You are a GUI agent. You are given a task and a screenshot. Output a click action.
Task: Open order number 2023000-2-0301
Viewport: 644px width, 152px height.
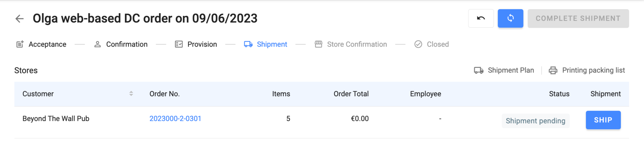(x=175, y=119)
